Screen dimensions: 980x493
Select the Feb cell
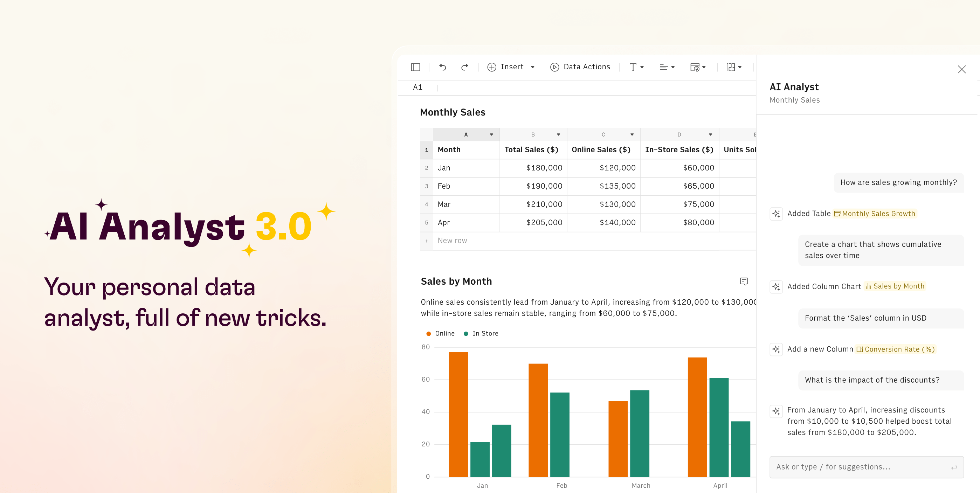[466, 186]
